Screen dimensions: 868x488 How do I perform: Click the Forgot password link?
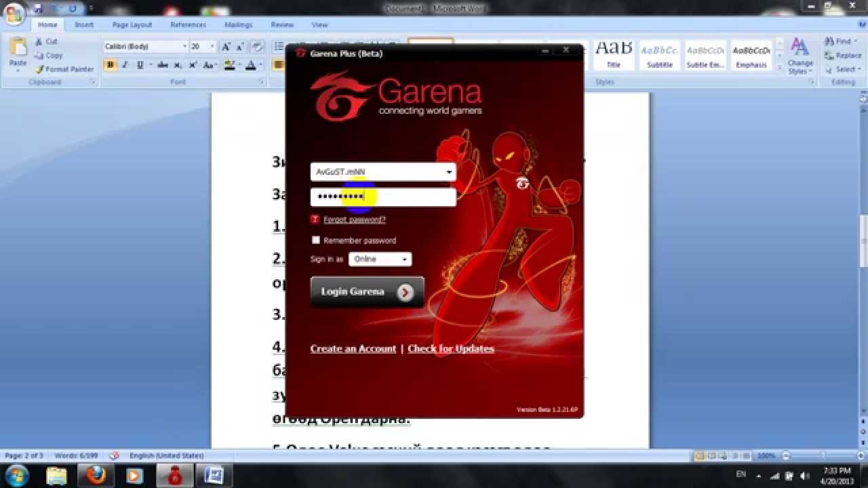coord(355,220)
